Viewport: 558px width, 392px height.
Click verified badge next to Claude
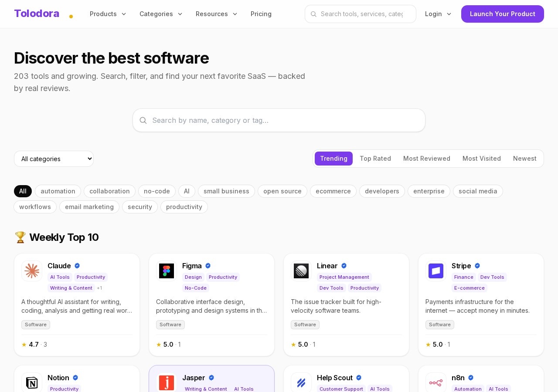tap(77, 266)
